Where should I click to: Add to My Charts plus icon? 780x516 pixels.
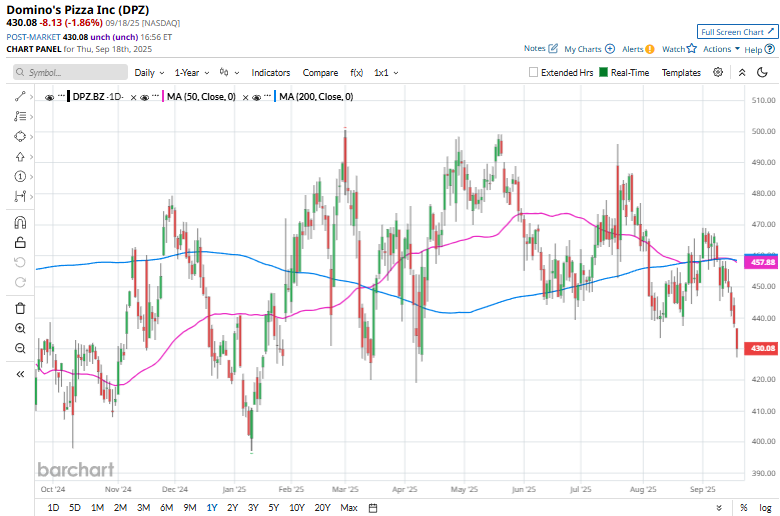click(x=610, y=49)
